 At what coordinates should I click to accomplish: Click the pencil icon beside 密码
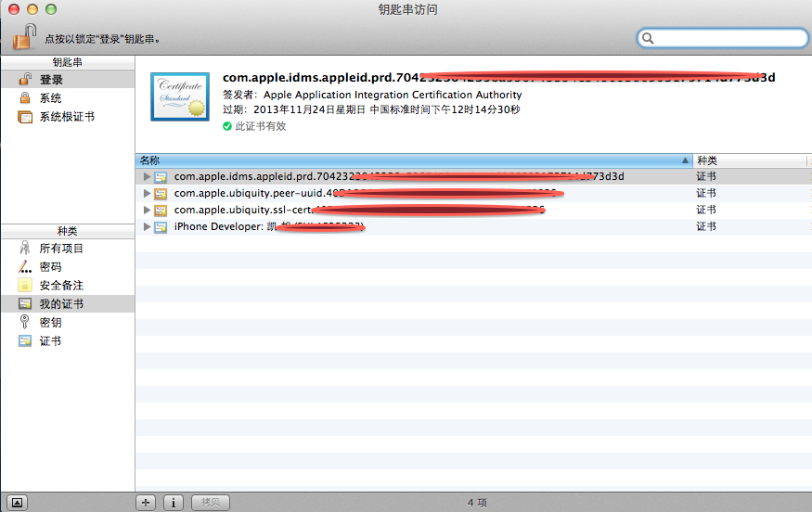24,266
